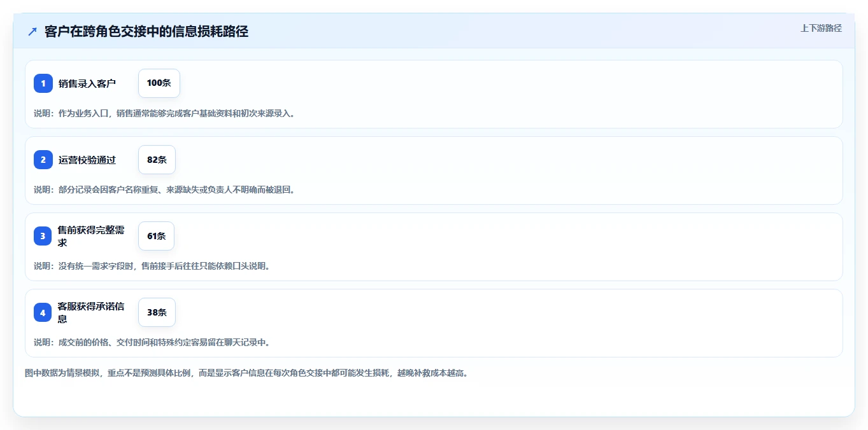Click the footnote starting 图中数据为情景模拟

point(246,373)
